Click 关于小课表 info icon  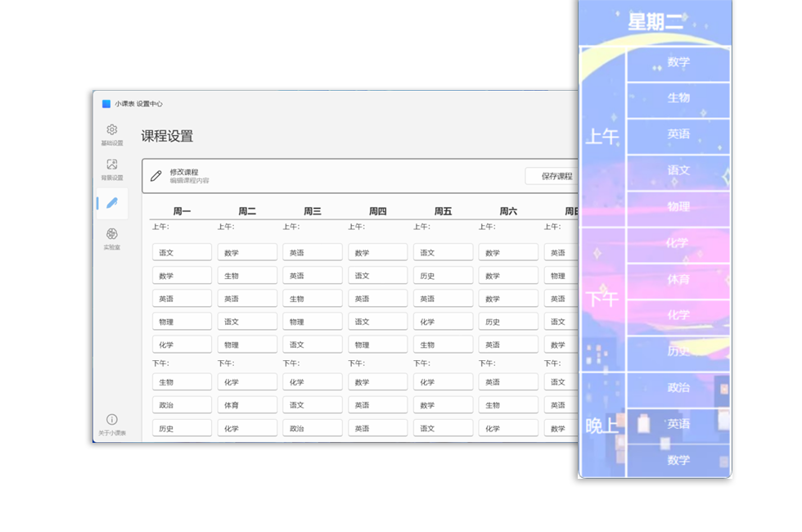coord(112,420)
